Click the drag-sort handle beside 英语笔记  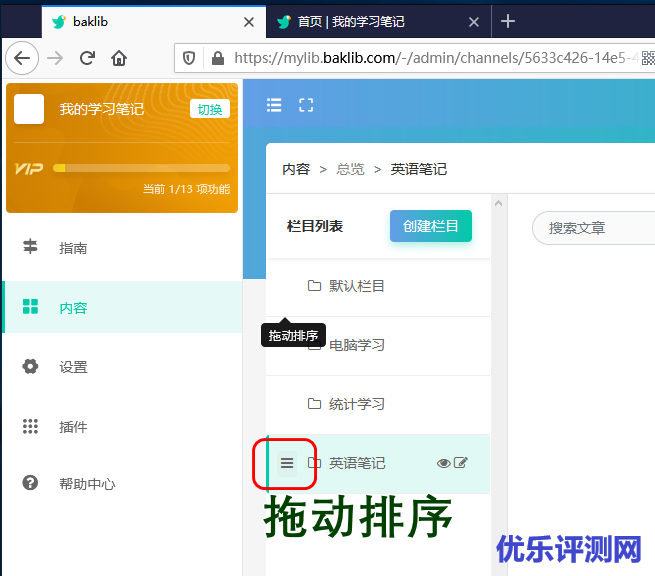click(287, 463)
